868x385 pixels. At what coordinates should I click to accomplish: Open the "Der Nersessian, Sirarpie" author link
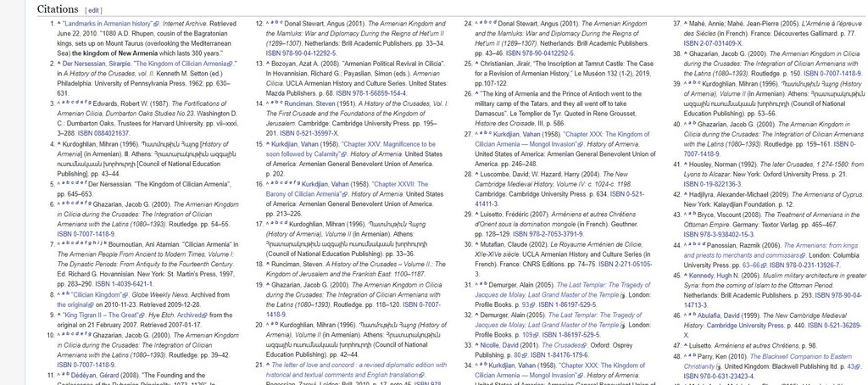pyautogui.click(x=97, y=64)
